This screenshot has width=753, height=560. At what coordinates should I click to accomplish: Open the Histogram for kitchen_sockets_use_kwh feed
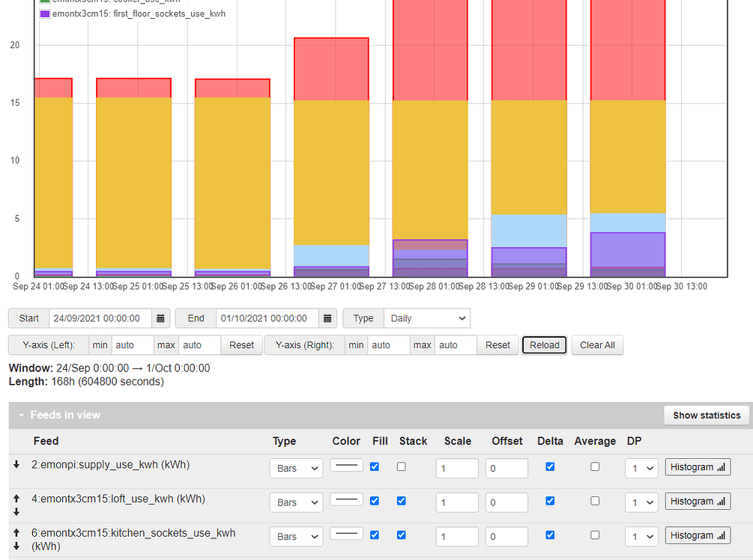point(698,536)
